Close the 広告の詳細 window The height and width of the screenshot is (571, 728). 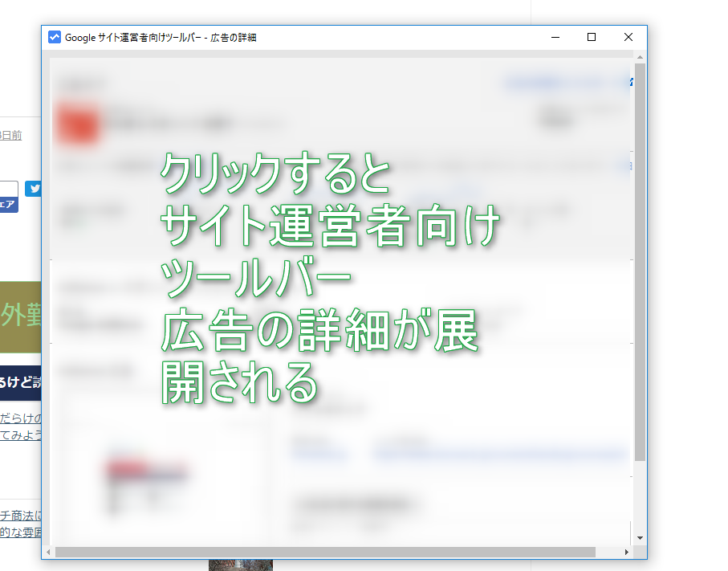(x=628, y=37)
